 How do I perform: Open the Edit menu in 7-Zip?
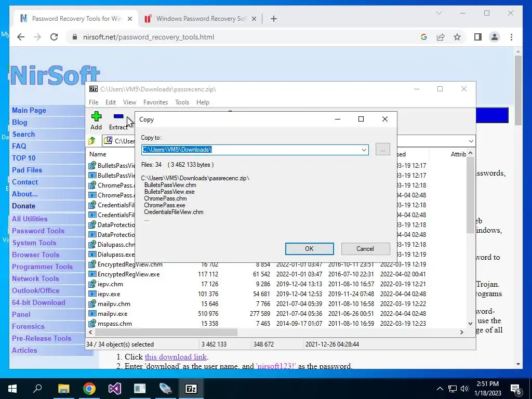click(x=111, y=102)
